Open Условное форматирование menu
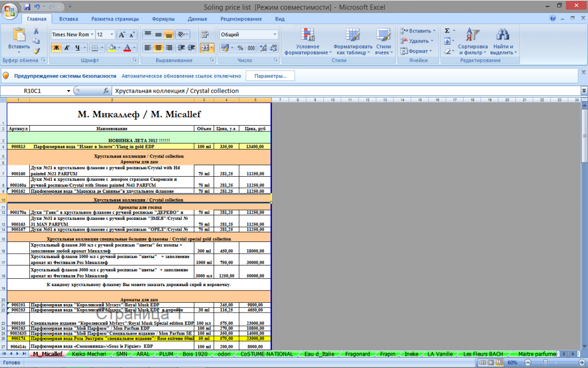The image size is (588, 368). coord(308,42)
